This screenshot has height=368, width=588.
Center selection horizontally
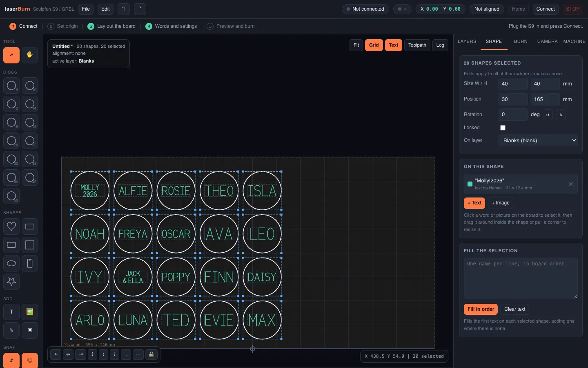[68, 355]
